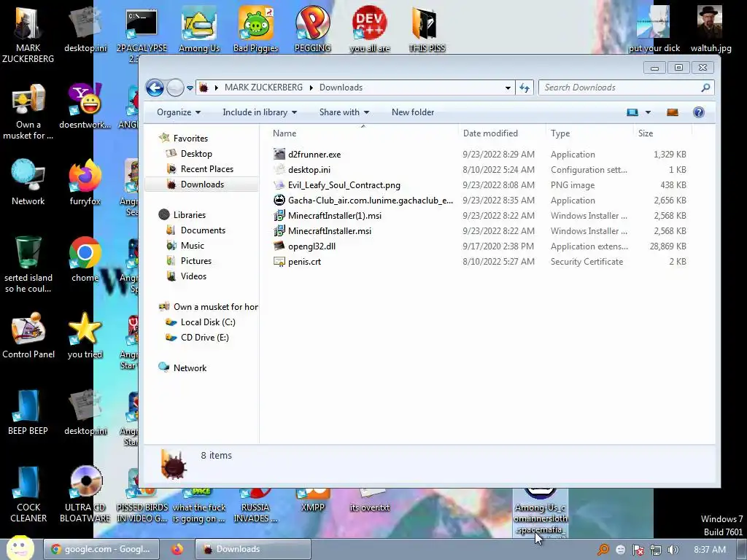Select the recycle bin serted island icon
Screen dimensions: 747x560
coord(28,265)
